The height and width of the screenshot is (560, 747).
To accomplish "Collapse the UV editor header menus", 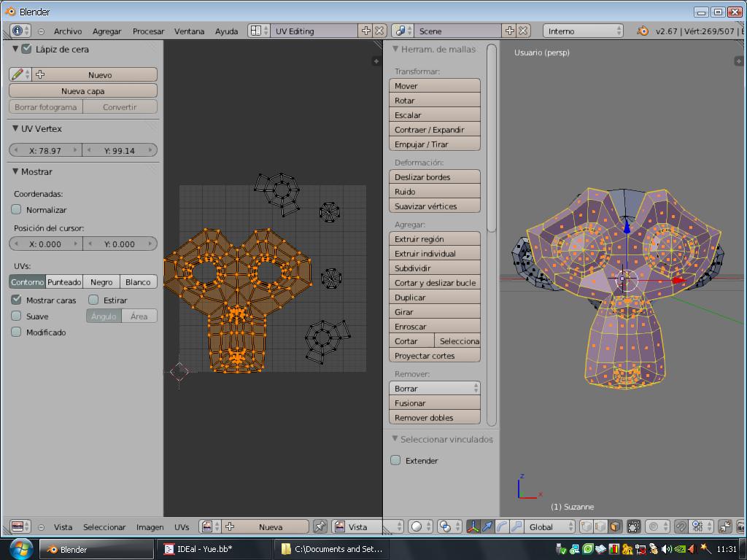I will pos(41,527).
